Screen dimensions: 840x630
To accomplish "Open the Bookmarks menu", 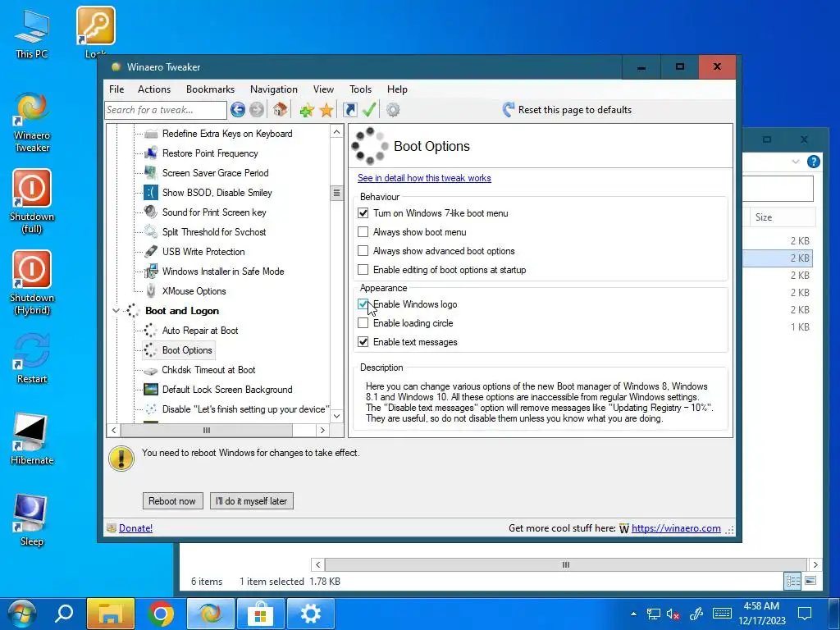I will (x=210, y=89).
